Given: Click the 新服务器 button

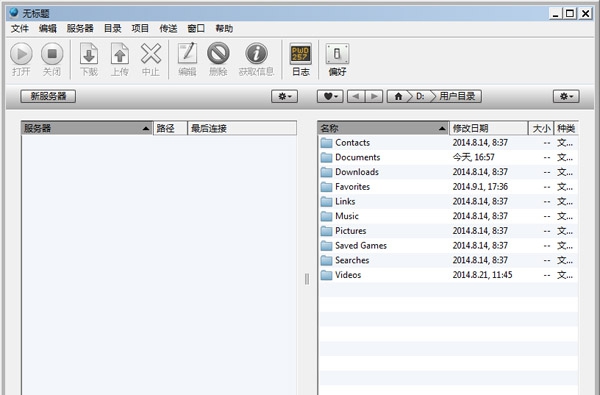Looking at the screenshot, I should [x=48, y=96].
